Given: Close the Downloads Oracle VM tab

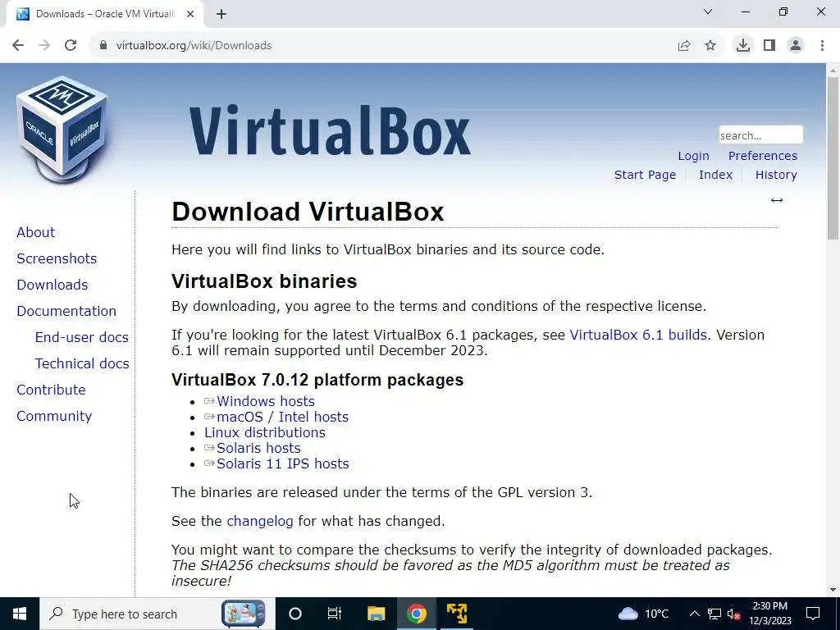Looking at the screenshot, I should coord(190,14).
